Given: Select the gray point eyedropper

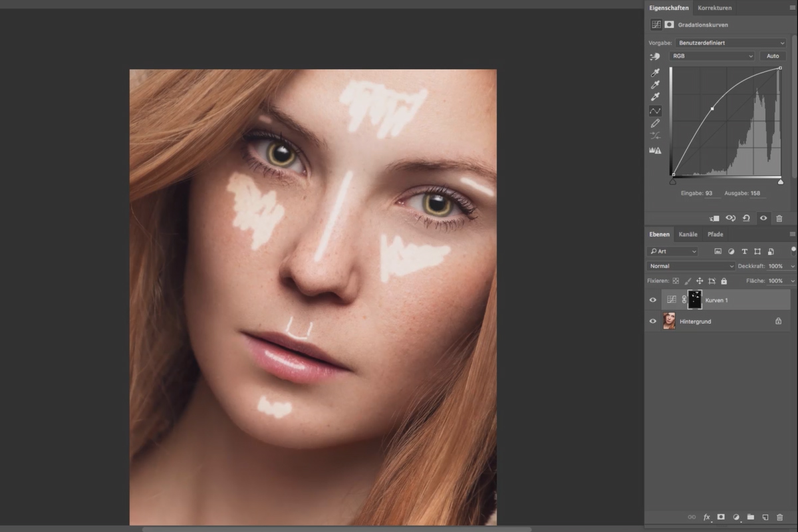Looking at the screenshot, I should (655, 85).
